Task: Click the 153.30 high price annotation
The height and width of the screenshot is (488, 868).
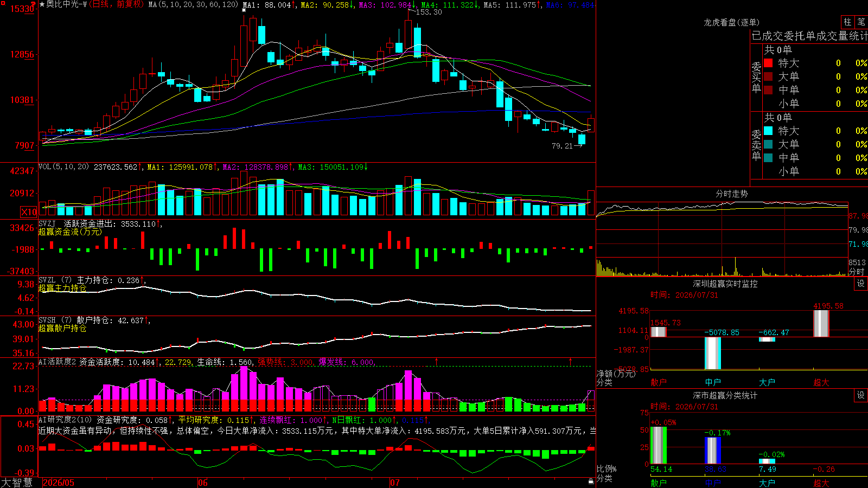Action: [x=429, y=12]
